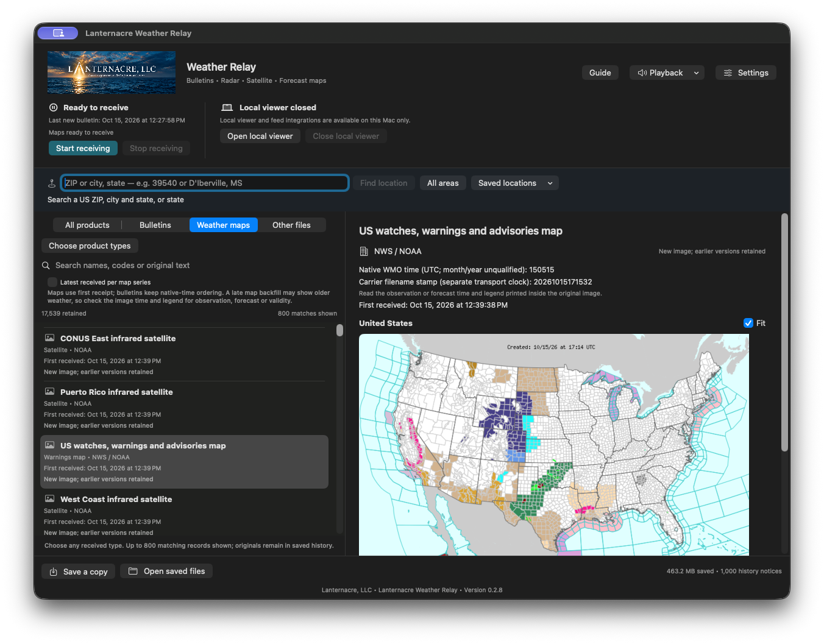The width and height of the screenshot is (824, 644).
Task: Click Start receiving
Action: [x=83, y=148]
